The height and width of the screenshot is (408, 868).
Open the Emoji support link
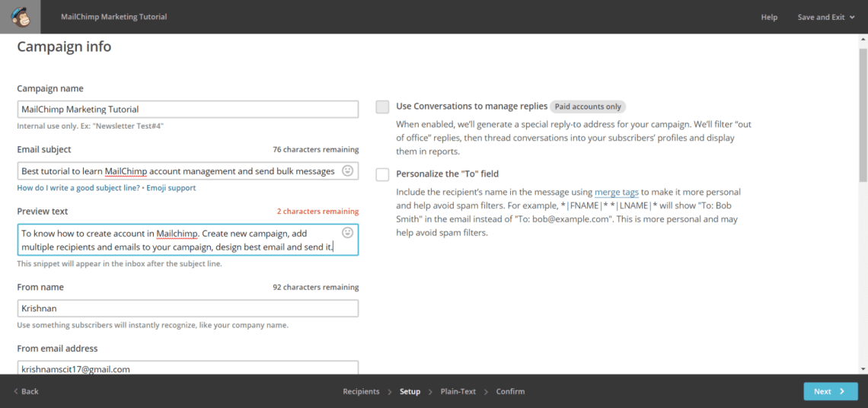171,188
